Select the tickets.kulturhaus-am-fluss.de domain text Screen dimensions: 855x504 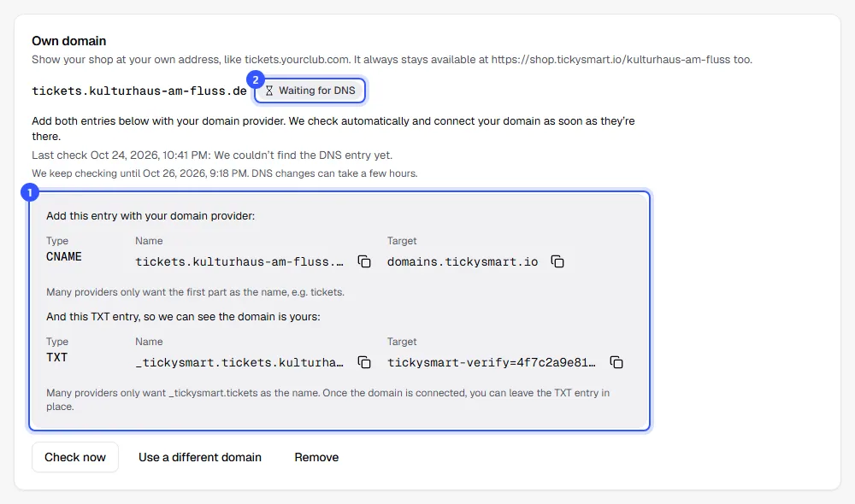point(139,91)
